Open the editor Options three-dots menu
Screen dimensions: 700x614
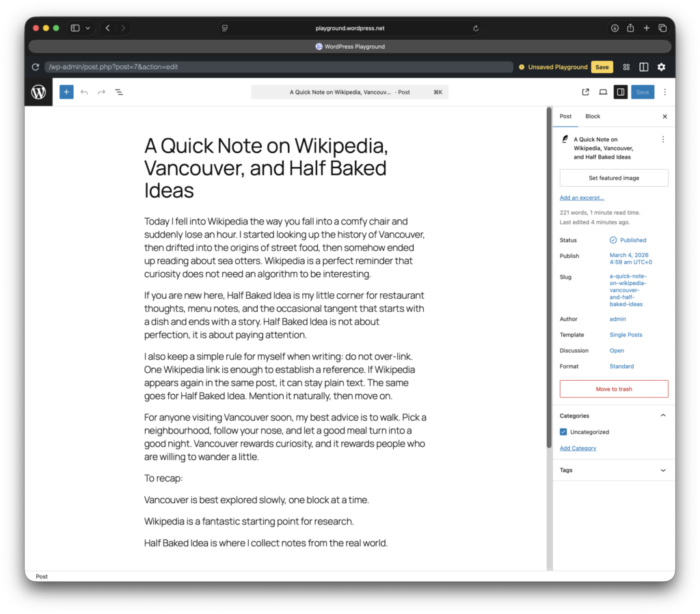click(x=664, y=92)
